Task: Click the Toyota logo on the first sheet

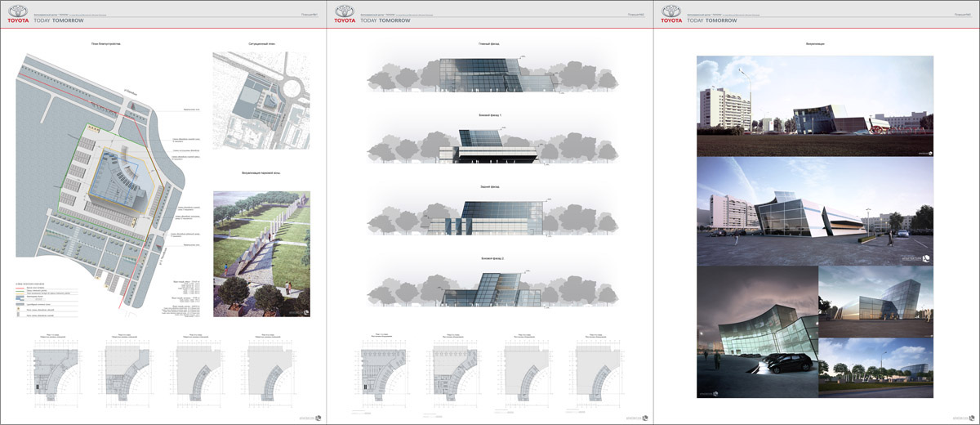Action: point(17,14)
